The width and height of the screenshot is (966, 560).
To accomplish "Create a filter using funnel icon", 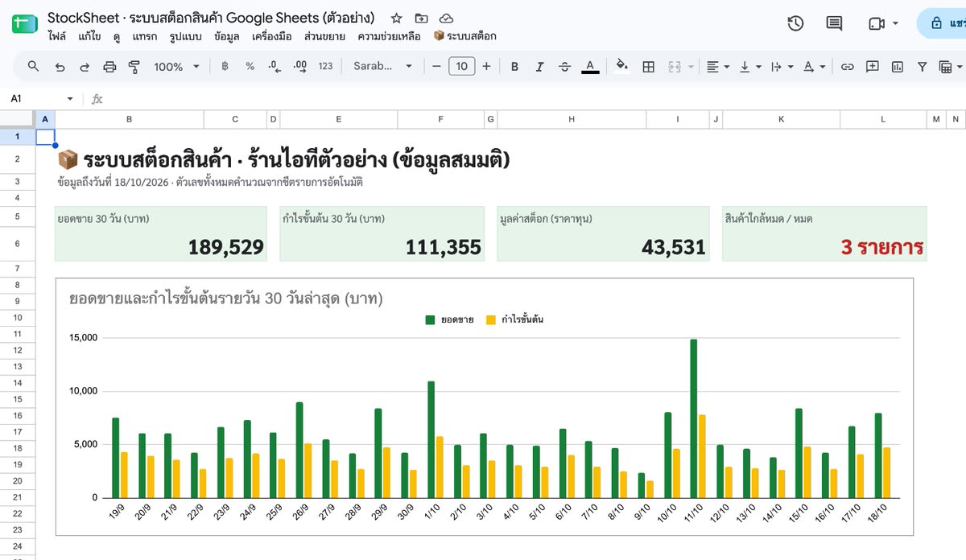I will pos(922,67).
